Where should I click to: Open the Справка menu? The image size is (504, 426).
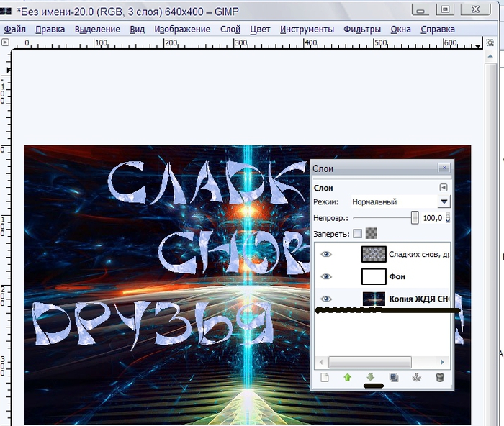pyautogui.click(x=438, y=30)
